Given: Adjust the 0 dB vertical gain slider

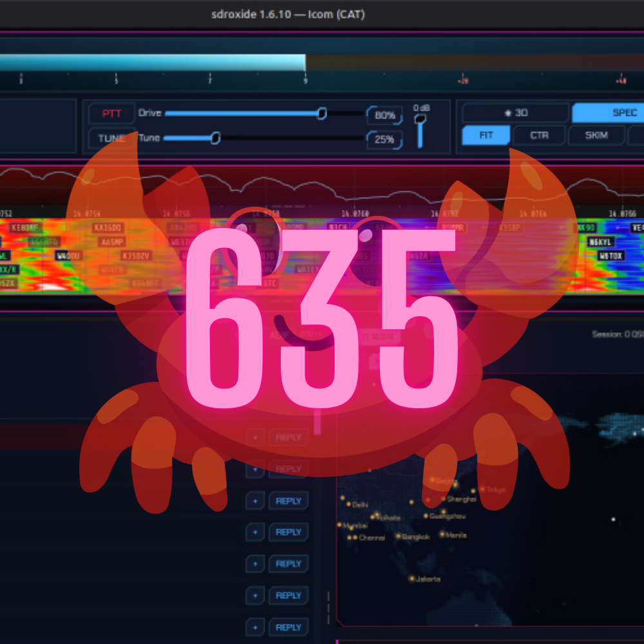Looking at the screenshot, I should coord(420,131).
